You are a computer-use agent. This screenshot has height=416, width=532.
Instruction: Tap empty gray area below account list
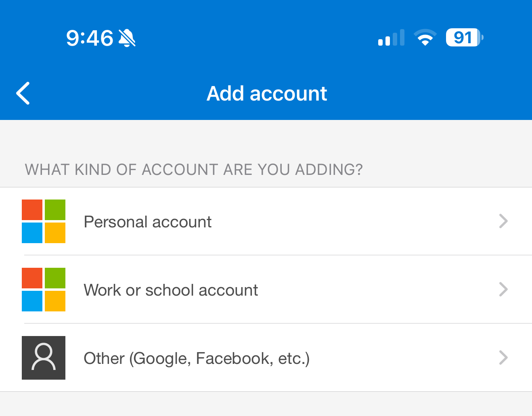coord(266,404)
